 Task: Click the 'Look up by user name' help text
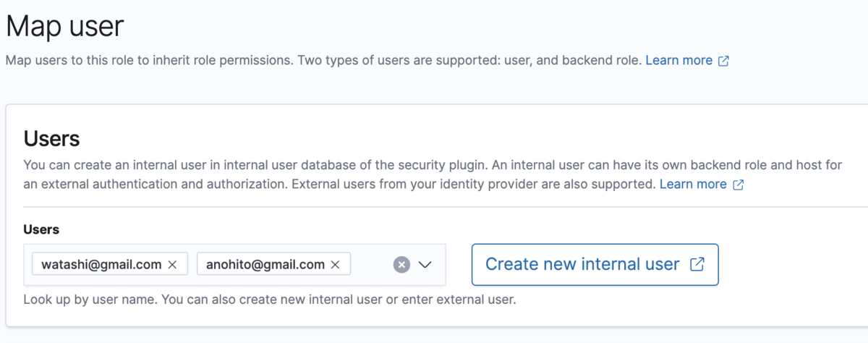point(269,299)
